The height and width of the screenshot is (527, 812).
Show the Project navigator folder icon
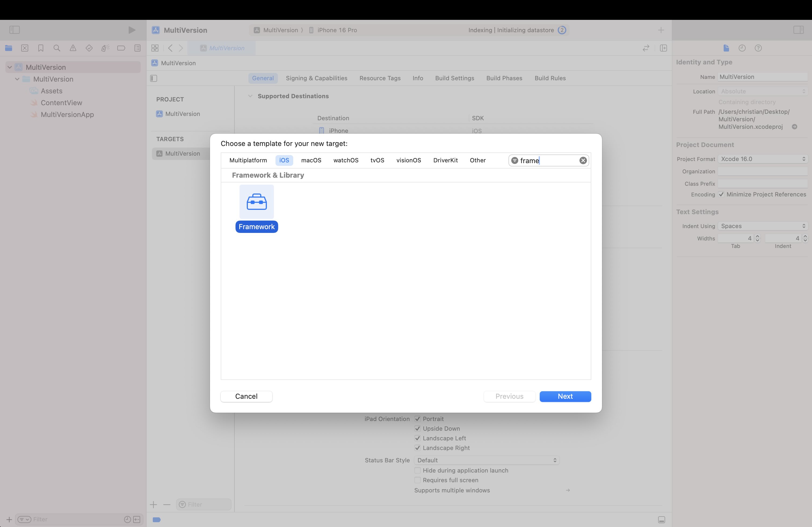pyautogui.click(x=9, y=48)
